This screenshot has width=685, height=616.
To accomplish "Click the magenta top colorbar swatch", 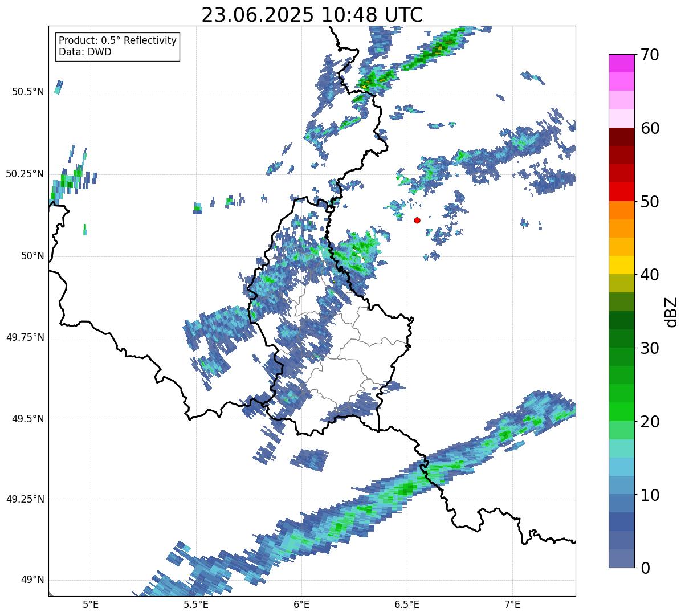I will (621, 63).
